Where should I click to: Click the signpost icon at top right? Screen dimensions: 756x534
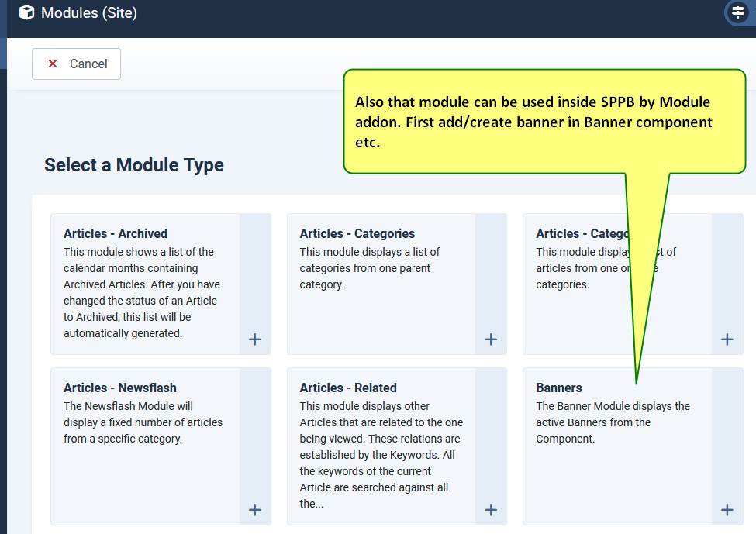click(738, 12)
